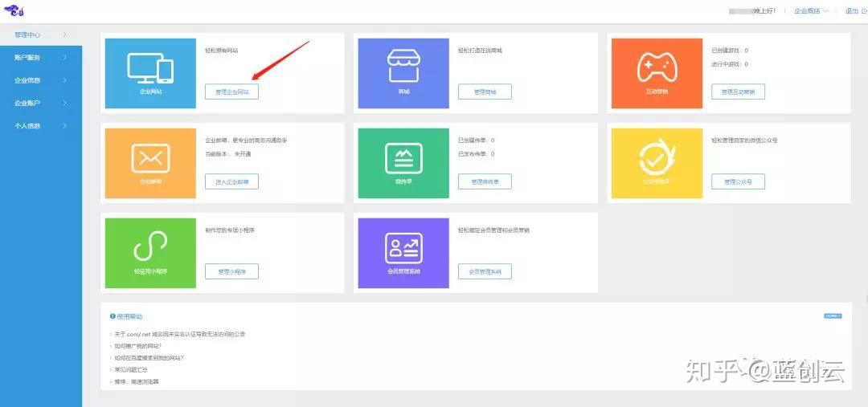Expand the 个人信息 sidebar section
This screenshot has width=868, height=407.
coord(41,125)
